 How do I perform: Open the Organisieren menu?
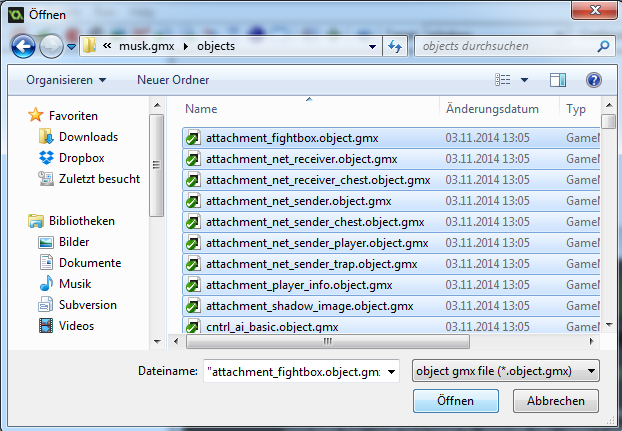(x=66, y=79)
